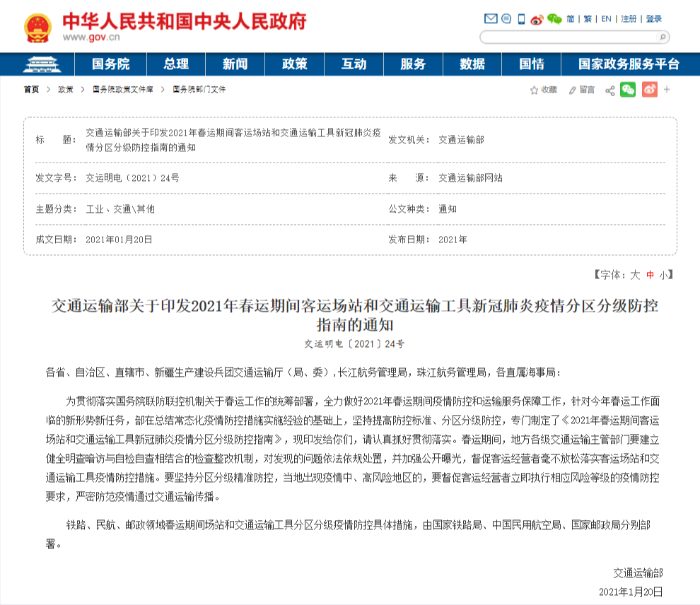Click 公文种类 value 通知

448,208
